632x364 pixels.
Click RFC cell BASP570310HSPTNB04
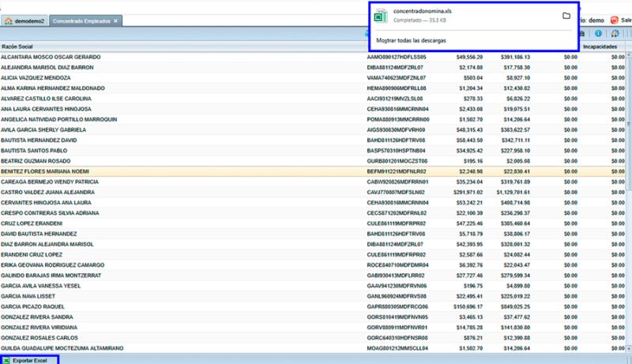[x=397, y=151]
